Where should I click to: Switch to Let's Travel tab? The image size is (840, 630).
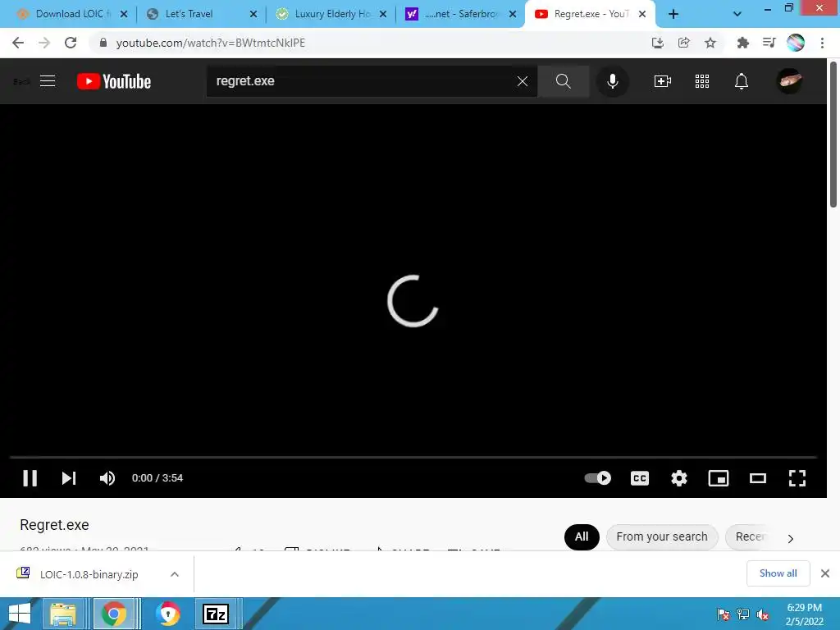(189, 14)
